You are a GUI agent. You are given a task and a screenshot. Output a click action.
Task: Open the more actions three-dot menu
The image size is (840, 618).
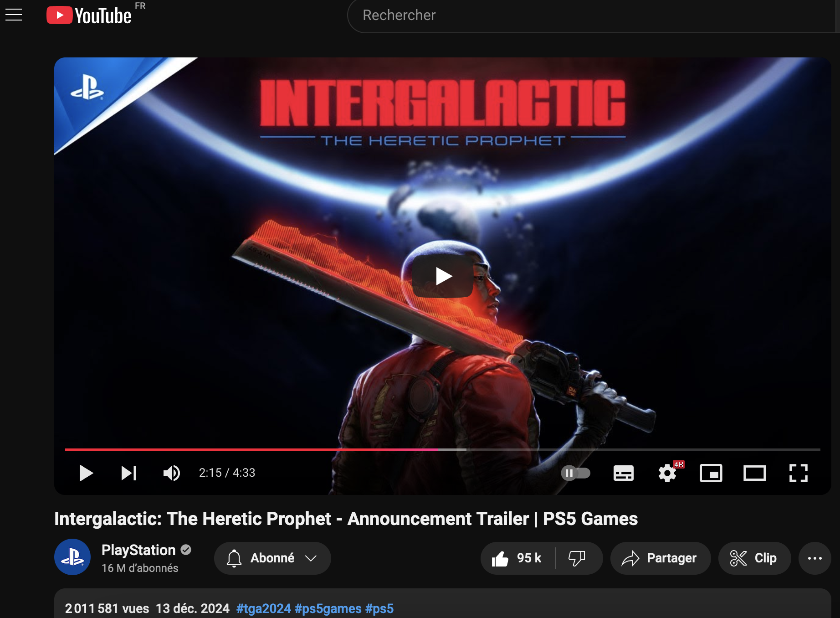(x=814, y=558)
